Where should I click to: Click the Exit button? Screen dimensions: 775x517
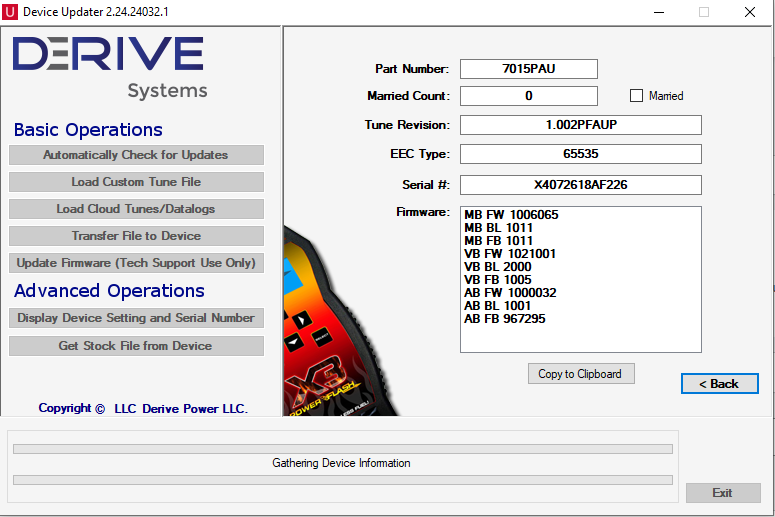pos(723,493)
